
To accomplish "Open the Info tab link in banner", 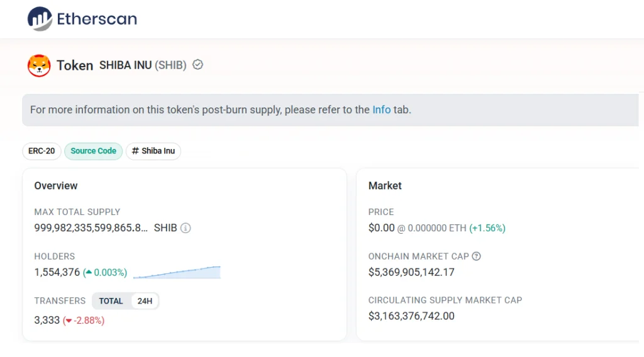I will tap(381, 109).
